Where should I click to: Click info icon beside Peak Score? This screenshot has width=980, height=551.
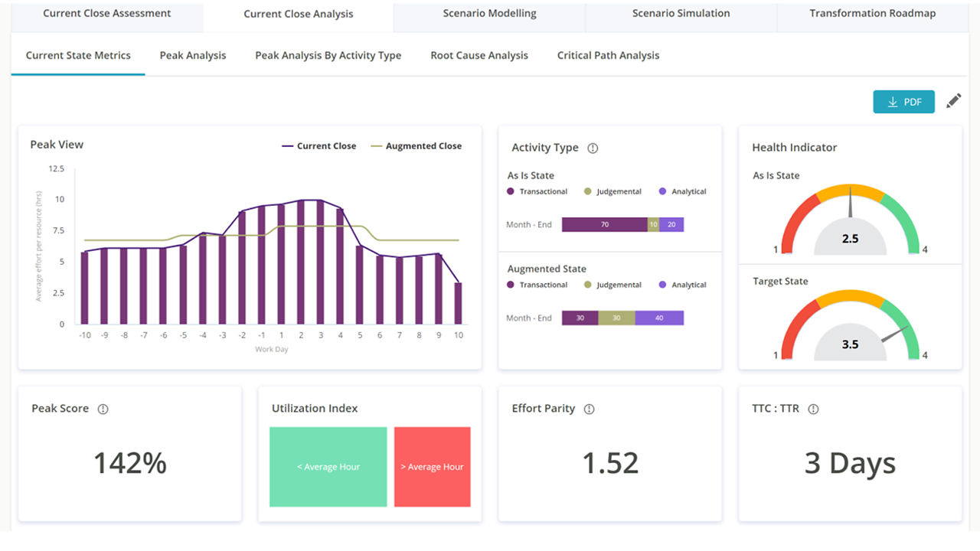pos(103,409)
